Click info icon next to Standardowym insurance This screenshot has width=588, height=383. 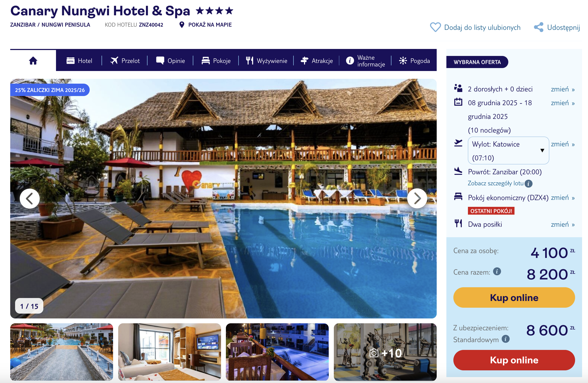coord(506,339)
